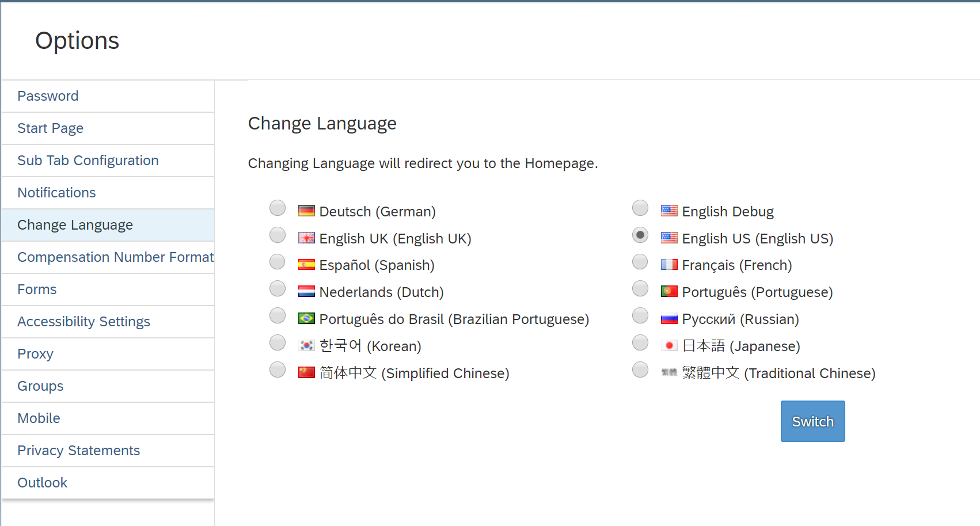The image size is (980, 526).
Task: Click the Portuguese flag icon
Action: (669, 291)
